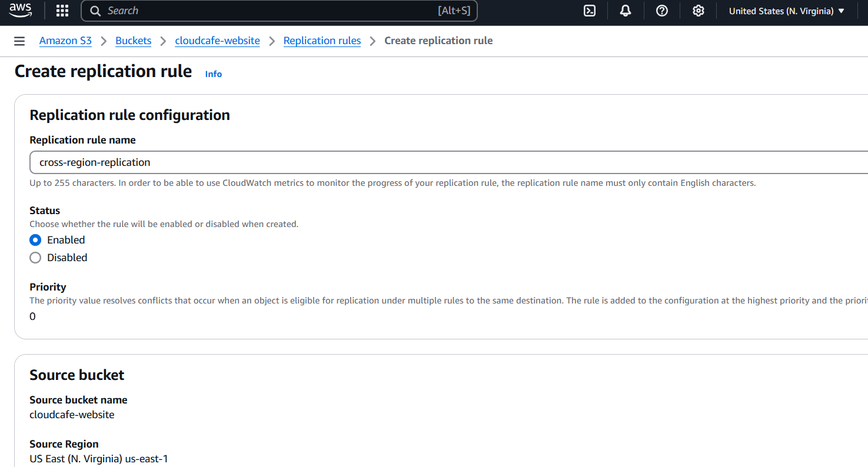
Task: Toggle the hamburger side navigation menu
Action: [x=19, y=41]
